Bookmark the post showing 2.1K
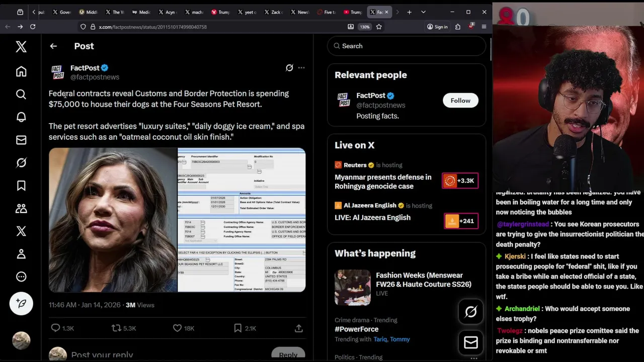The width and height of the screenshot is (644, 362). tap(245, 328)
